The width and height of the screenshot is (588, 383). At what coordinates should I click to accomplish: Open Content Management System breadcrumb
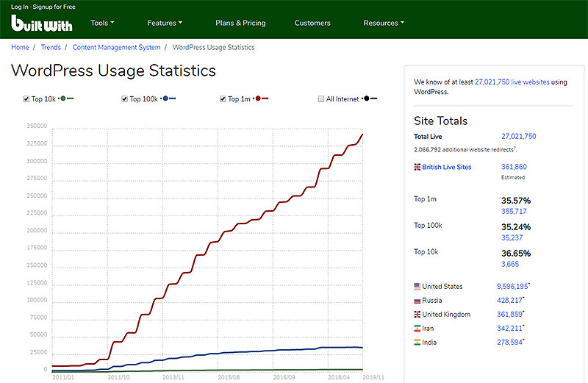116,47
